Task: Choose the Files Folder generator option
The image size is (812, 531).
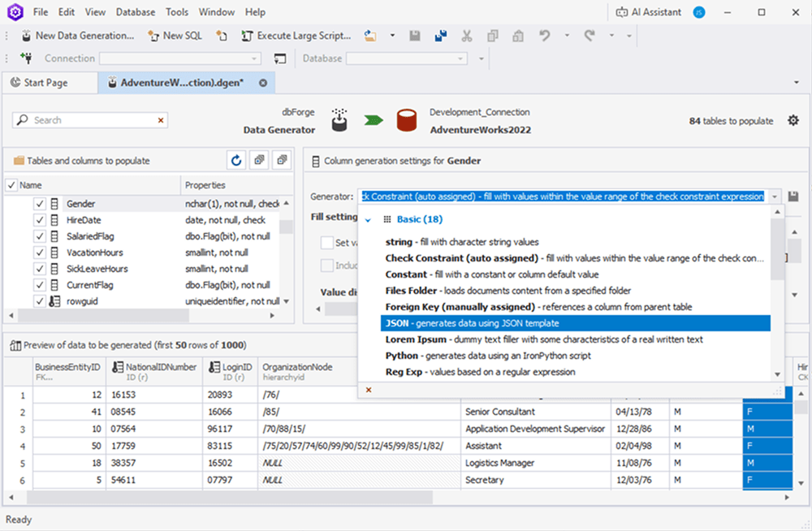Action: pyautogui.click(x=576, y=291)
